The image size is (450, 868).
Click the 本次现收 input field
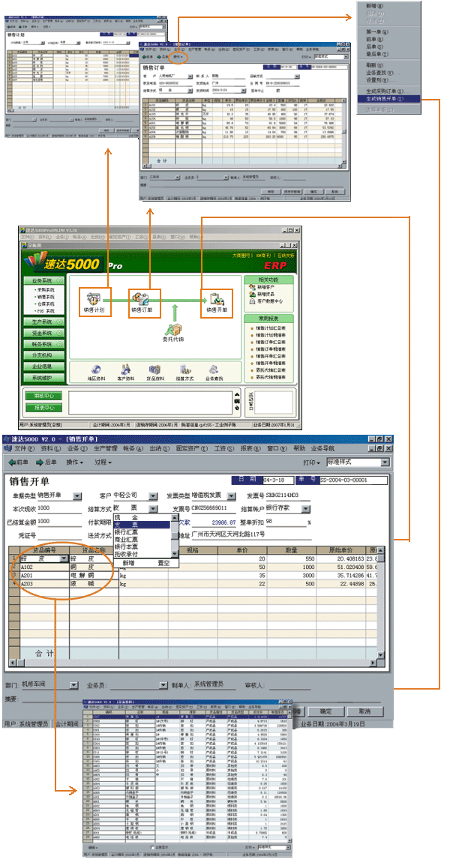(x=57, y=508)
